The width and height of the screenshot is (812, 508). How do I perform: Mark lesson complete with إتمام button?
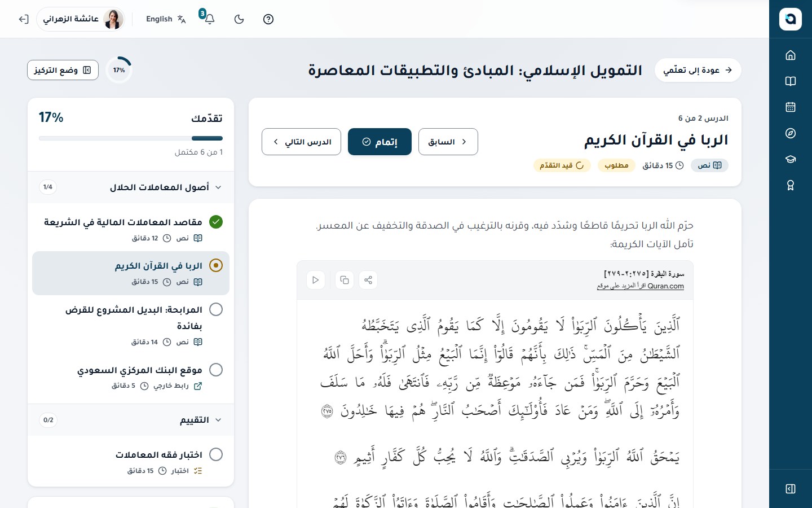coord(379,142)
